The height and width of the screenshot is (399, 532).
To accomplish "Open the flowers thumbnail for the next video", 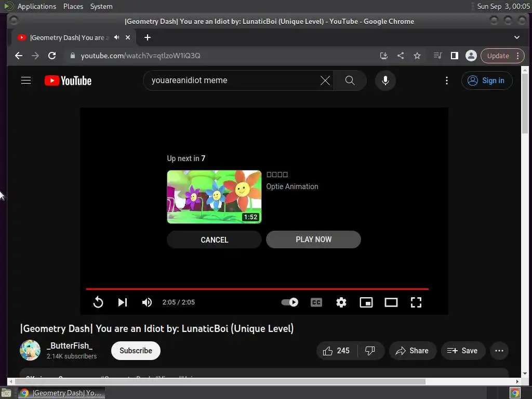I will click(x=214, y=197).
